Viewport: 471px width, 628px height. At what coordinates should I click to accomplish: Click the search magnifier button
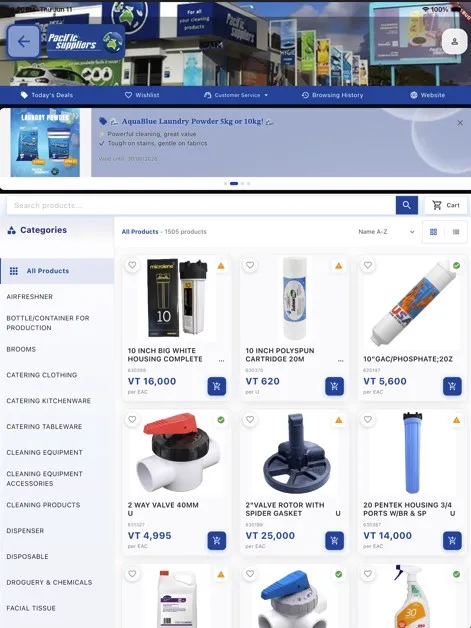407,205
